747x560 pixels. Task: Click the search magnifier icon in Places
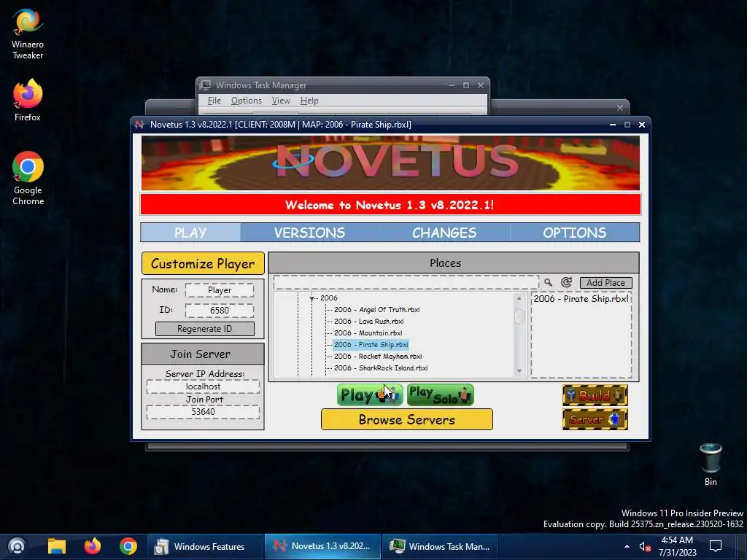pos(549,282)
